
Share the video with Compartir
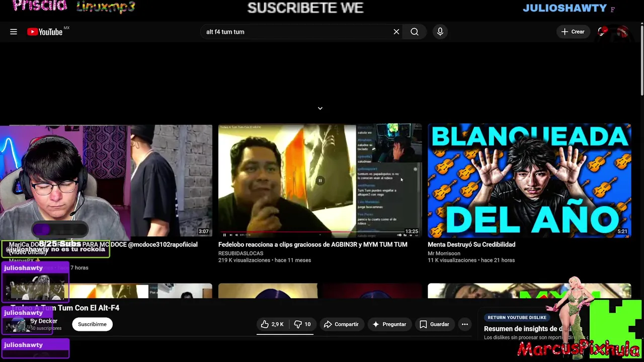point(341,324)
